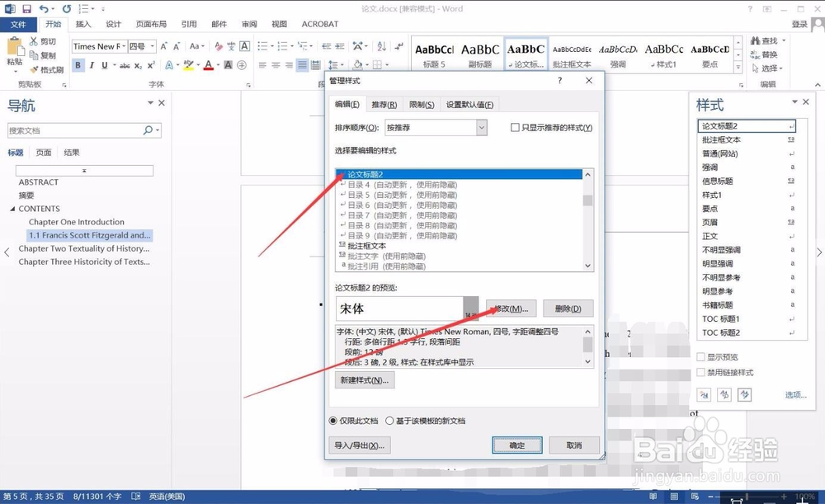Image resolution: width=825 pixels, height=504 pixels.
Task: Click the Style Inspector icon in Styles pane
Action: [724, 394]
